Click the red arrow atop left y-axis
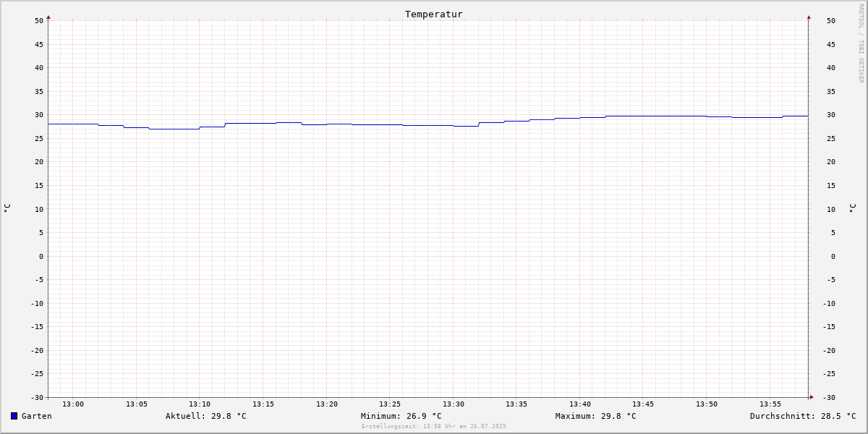Screen dimensions: 868x434 pyautogui.click(x=48, y=17)
